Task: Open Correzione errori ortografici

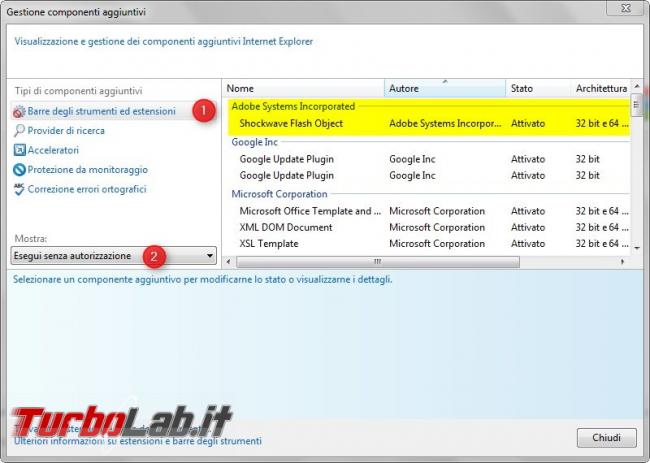Action: [x=87, y=189]
